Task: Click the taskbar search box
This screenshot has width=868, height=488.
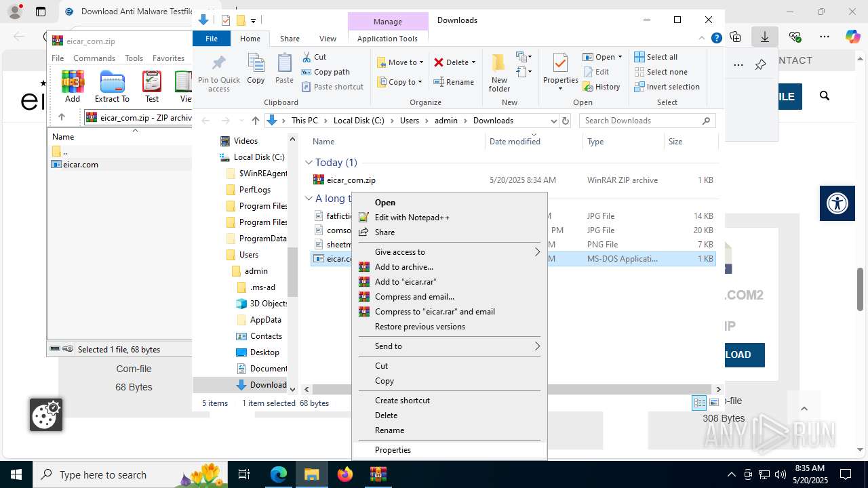Action: coord(131,474)
